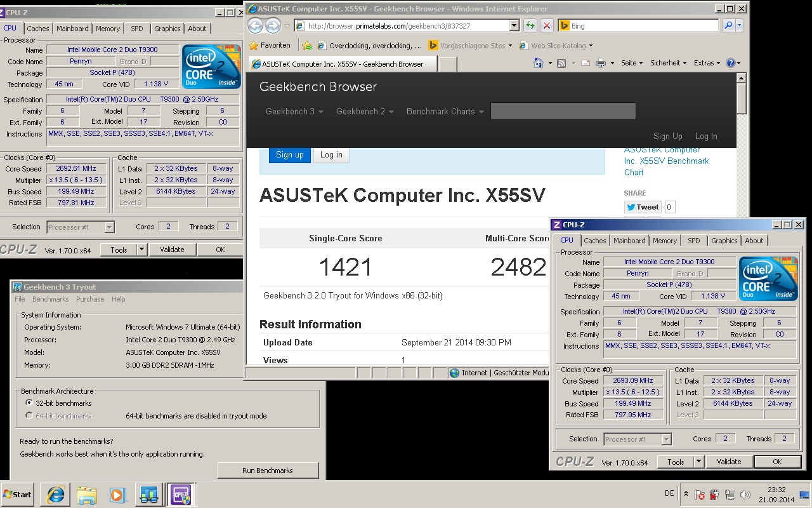Open a new tab in Internet Explorer
812x508 pixels.
coord(447,64)
